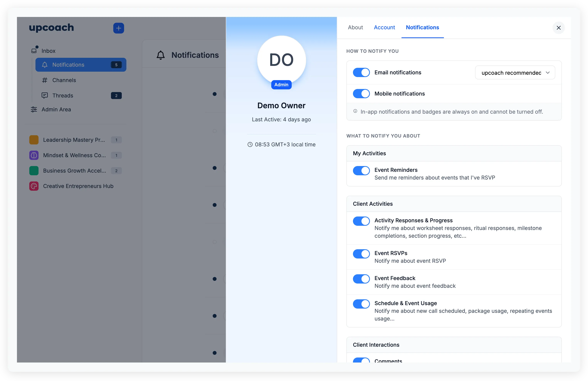Disable Event Reminders
Viewport: 588px width, 381px height.
tap(361, 170)
